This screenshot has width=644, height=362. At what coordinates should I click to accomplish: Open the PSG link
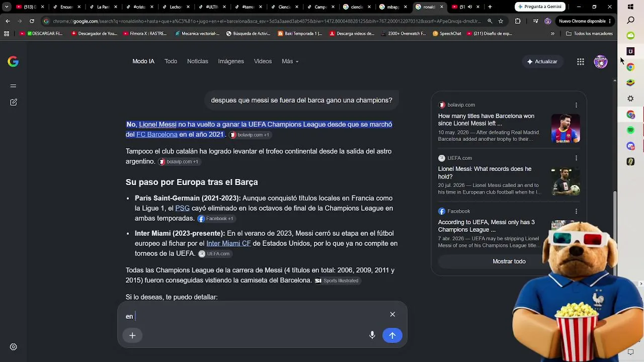(183, 208)
